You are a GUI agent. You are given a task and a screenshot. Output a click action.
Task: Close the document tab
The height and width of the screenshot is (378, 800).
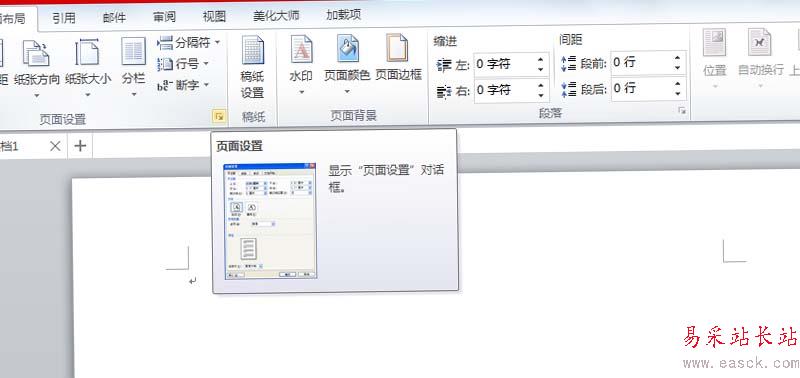(x=55, y=146)
